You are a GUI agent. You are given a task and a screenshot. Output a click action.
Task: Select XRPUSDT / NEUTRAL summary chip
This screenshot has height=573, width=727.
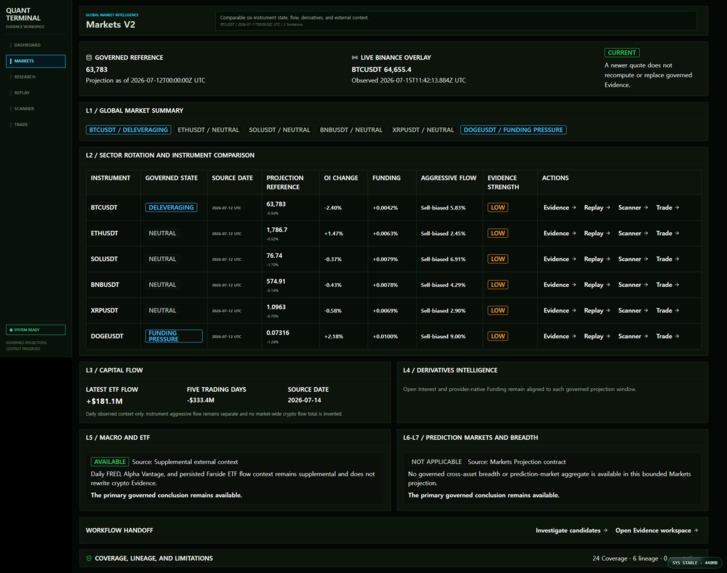423,130
